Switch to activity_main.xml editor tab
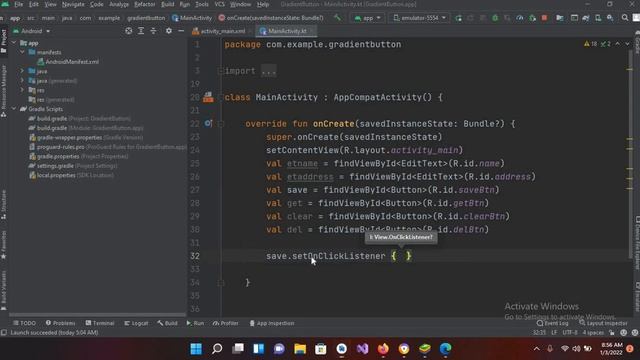Image resolution: width=640 pixels, height=360 pixels. pyautogui.click(x=222, y=31)
